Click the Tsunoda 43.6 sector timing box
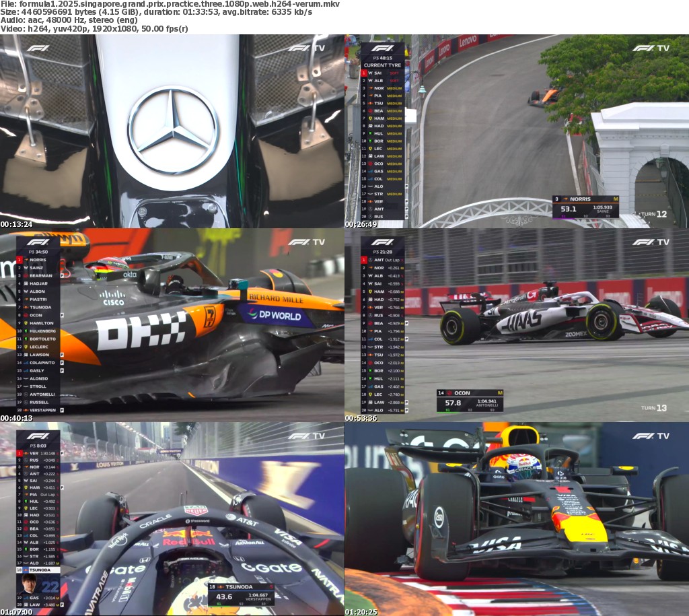 [240, 594]
